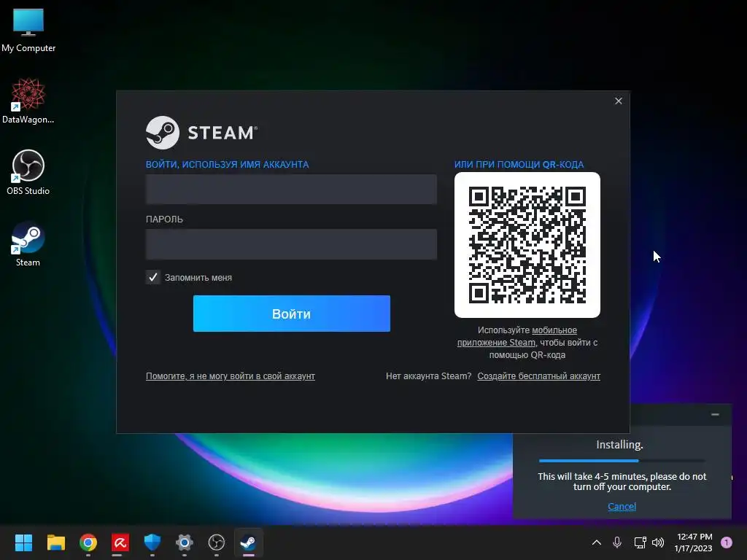The width and height of the screenshot is (747, 560).
Task: Open the clock showing 12:47 PM
Action: click(694, 542)
